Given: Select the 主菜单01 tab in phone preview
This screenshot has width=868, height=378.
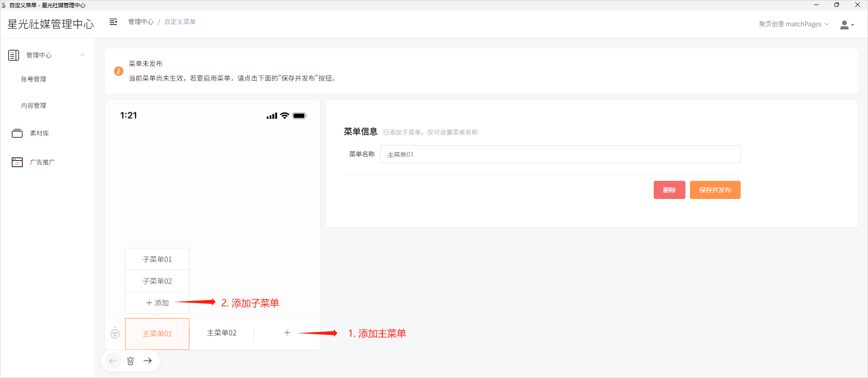Looking at the screenshot, I should point(157,334).
